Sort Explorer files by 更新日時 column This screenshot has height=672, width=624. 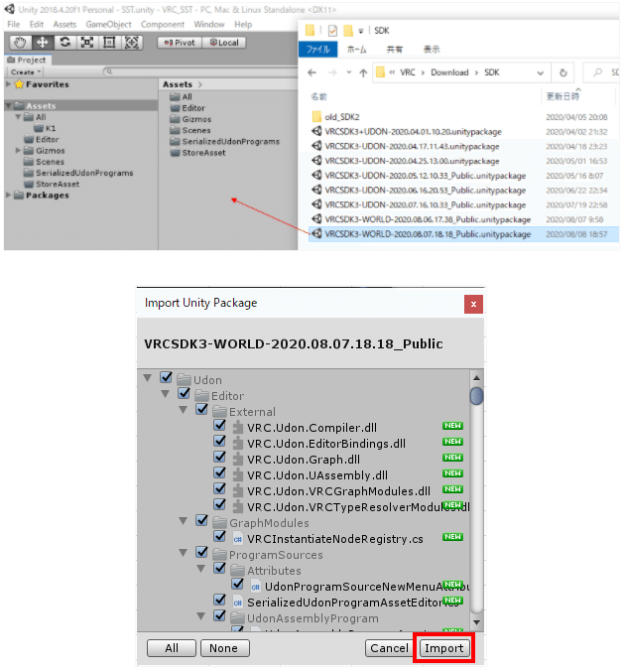point(562,96)
